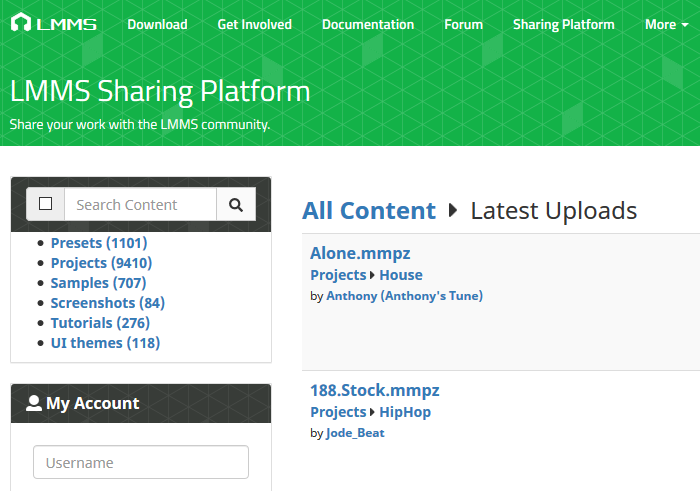Click the My Account user icon
700x491 pixels.
click(34, 404)
